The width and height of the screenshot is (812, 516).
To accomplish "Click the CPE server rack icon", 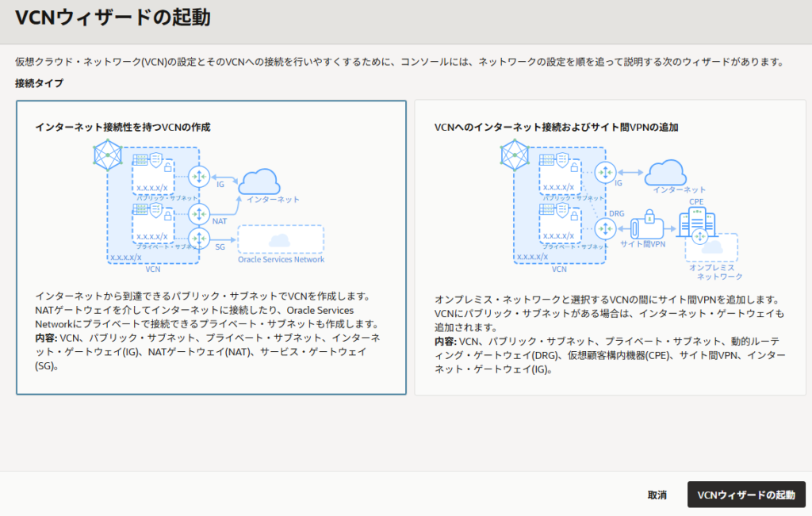I will click(x=696, y=226).
